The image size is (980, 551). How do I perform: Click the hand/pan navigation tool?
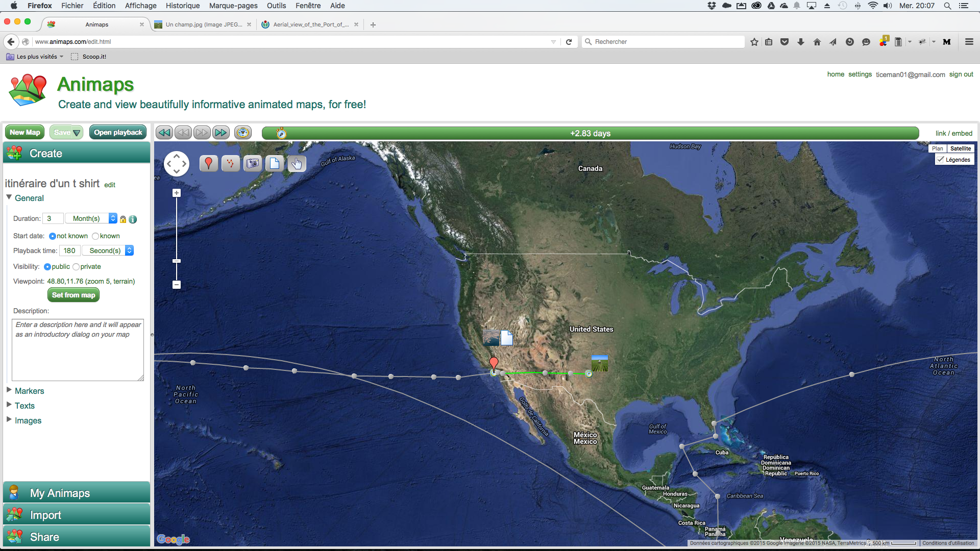pos(297,164)
